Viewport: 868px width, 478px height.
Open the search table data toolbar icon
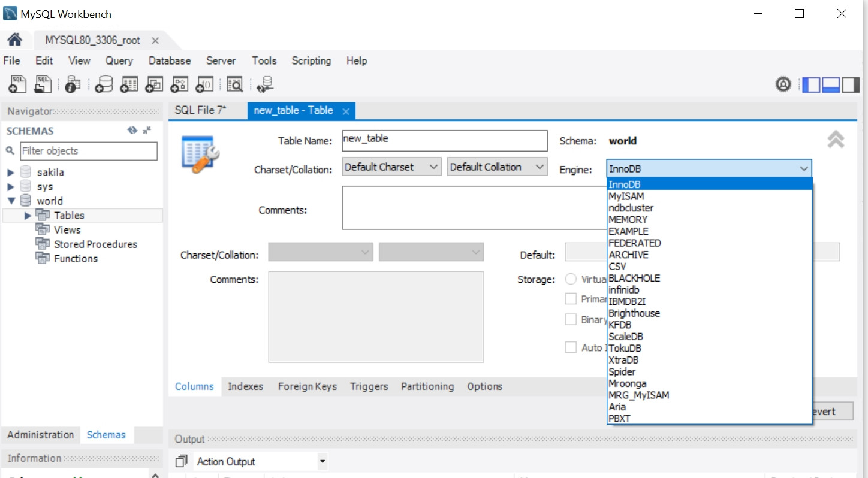point(234,84)
